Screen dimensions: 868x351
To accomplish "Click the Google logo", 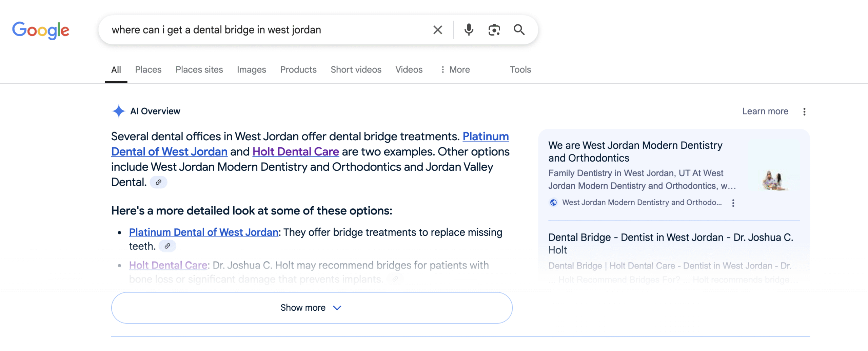I will pos(41,30).
